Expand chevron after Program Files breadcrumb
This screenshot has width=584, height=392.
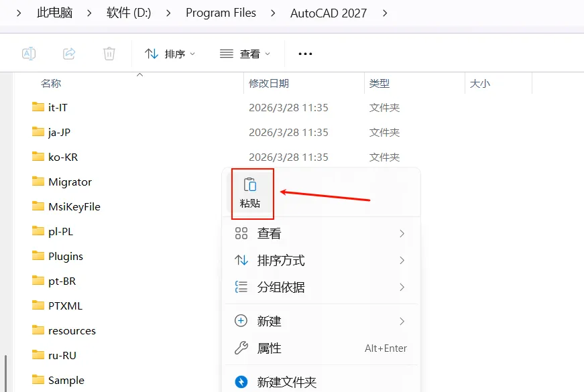[273, 13]
